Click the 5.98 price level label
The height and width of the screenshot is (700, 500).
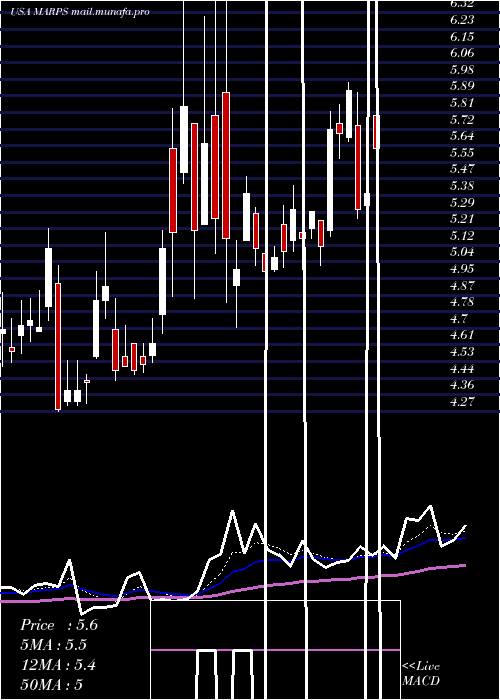[x=462, y=70]
